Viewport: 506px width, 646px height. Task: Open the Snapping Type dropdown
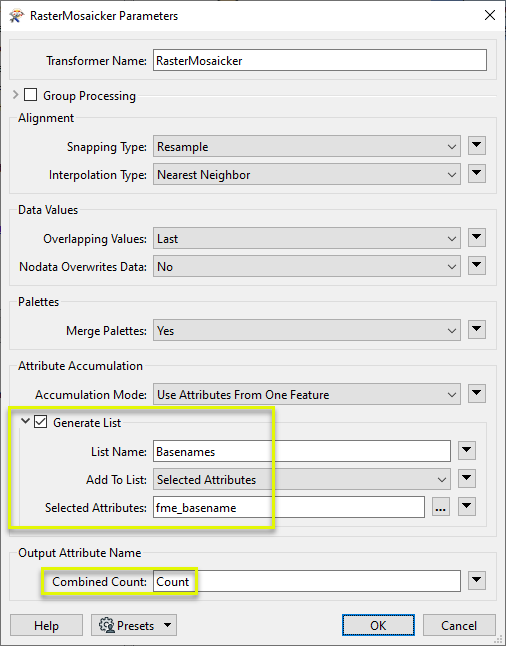pyautogui.click(x=307, y=146)
